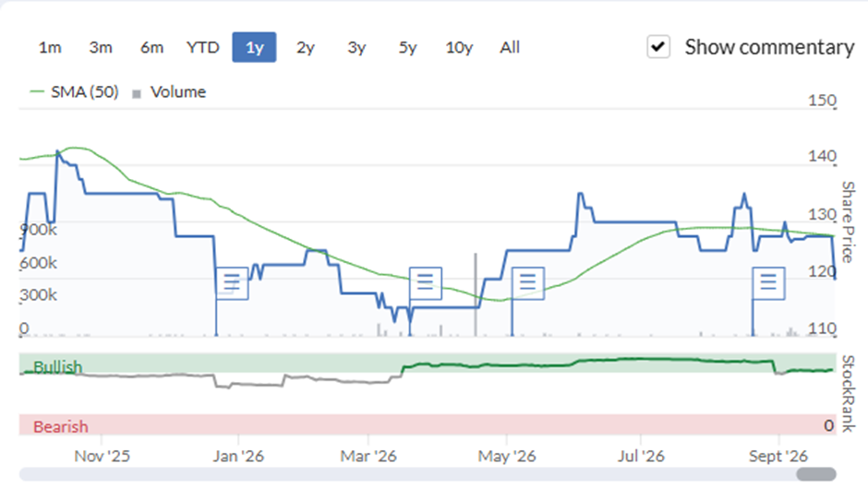Switch chart to 6m range
868x488 pixels.
click(151, 48)
